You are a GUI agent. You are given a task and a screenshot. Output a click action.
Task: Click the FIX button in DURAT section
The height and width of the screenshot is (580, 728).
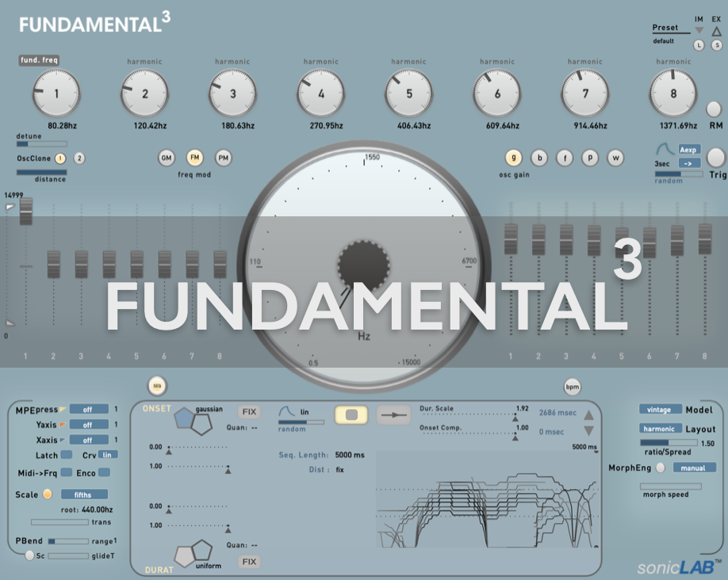click(x=249, y=562)
